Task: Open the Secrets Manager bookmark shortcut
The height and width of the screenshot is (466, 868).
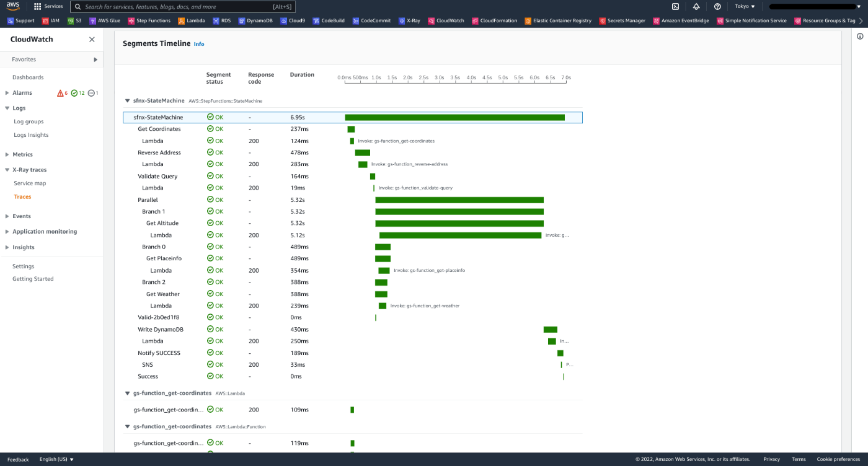Action: [622, 20]
